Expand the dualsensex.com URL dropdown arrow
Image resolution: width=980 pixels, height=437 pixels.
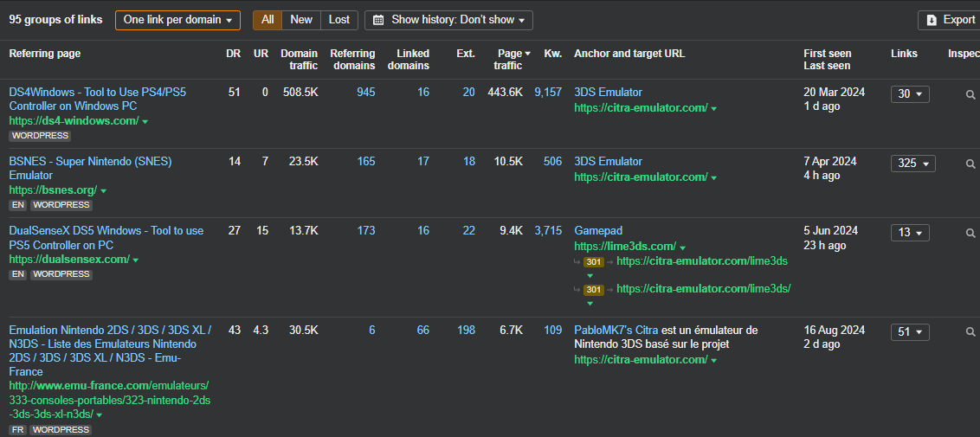click(x=136, y=260)
